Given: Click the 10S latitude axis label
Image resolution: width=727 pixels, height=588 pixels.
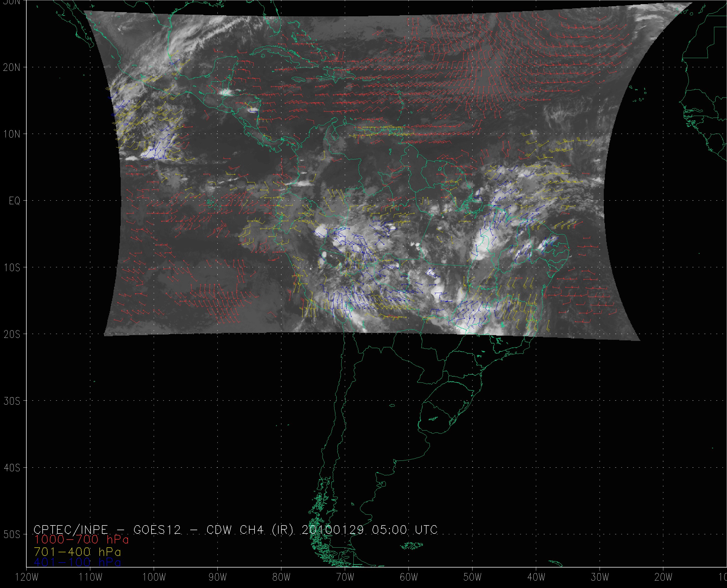Looking at the screenshot, I should 12,268.
